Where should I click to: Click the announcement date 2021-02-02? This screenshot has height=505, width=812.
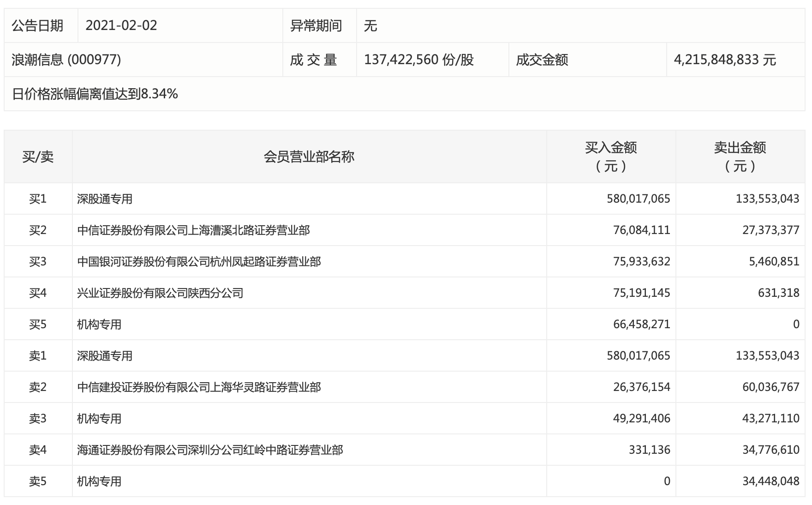[121, 25]
